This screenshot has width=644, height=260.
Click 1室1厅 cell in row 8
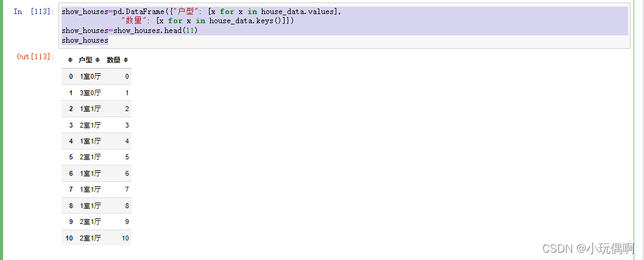(90, 206)
